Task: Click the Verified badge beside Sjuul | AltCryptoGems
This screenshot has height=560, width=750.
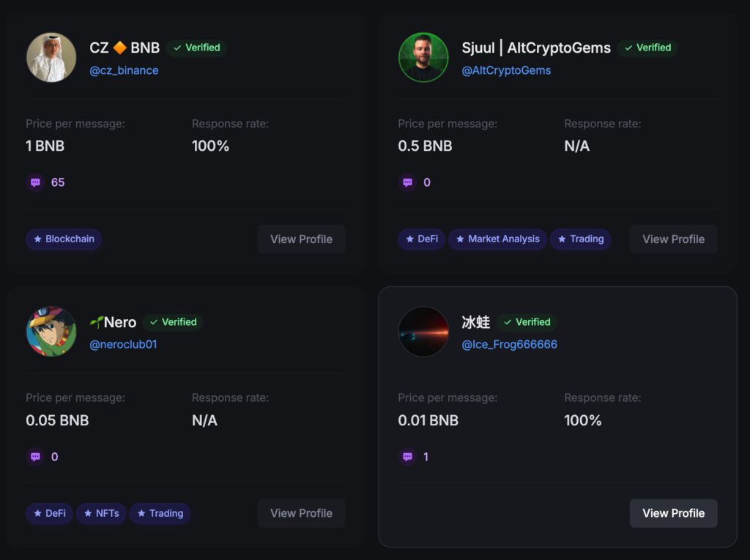Action: click(647, 48)
